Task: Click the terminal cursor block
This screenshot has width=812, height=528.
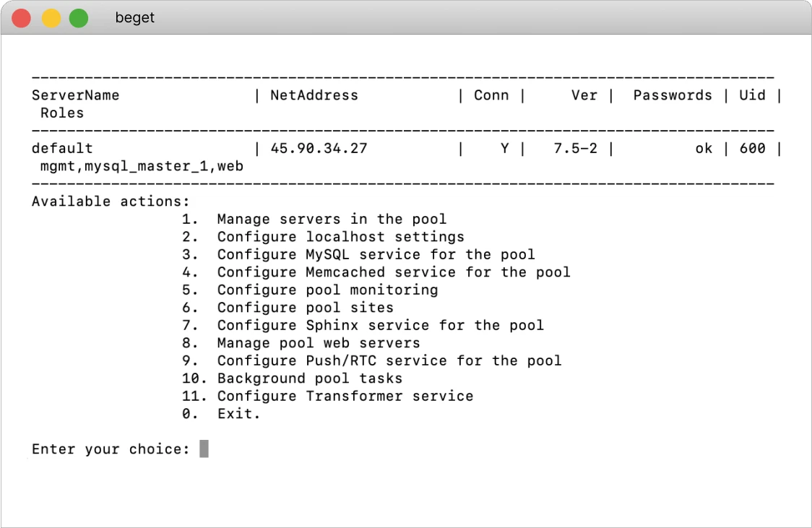Action: (204, 448)
